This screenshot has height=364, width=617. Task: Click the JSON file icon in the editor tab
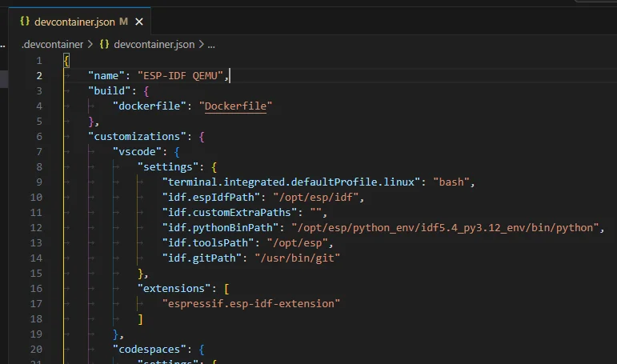point(25,22)
